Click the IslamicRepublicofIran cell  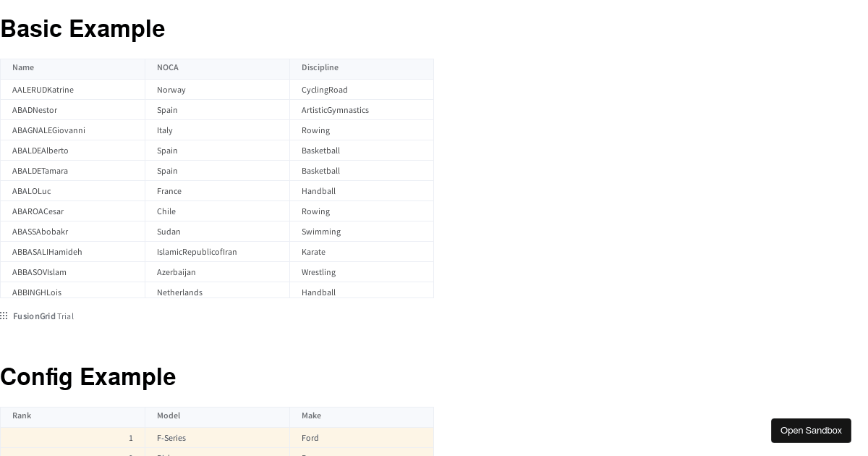tap(197, 252)
